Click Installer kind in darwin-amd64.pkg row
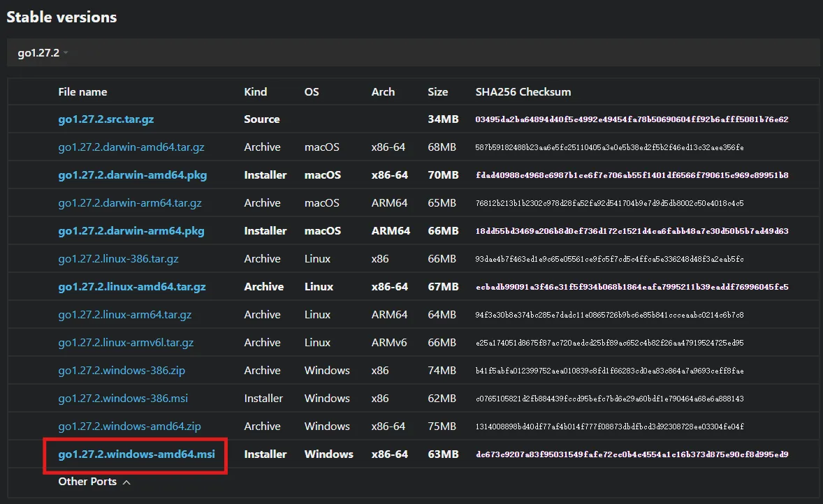The height and width of the screenshot is (504, 823). pos(265,175)
